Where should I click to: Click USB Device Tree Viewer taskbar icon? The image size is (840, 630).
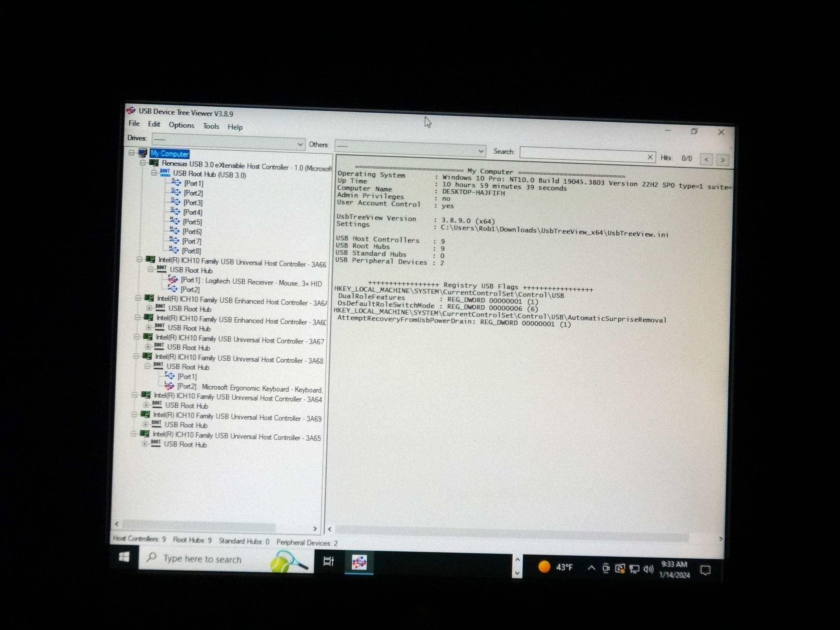point(359,562)
